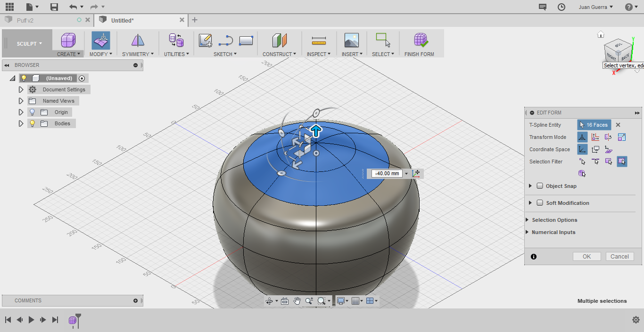Image resolution: width=644 pixels, height=332 pixels.
Task: Click the Look At navigation icon
Action: tap(284, 301)
